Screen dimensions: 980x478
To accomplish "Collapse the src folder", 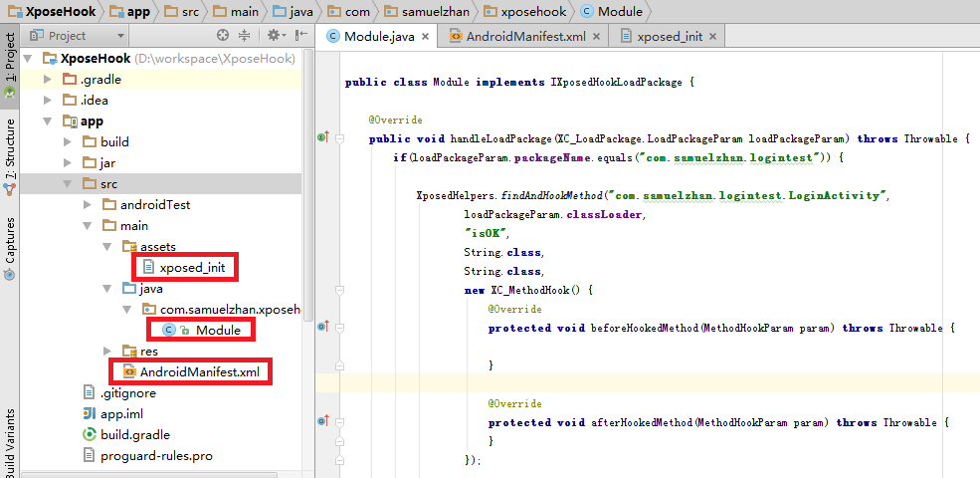I will tap(67, 184).
